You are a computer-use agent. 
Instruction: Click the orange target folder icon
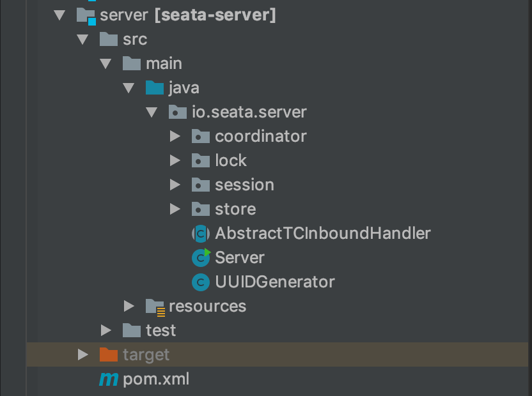pyautogui.click(x=109, y=354)
